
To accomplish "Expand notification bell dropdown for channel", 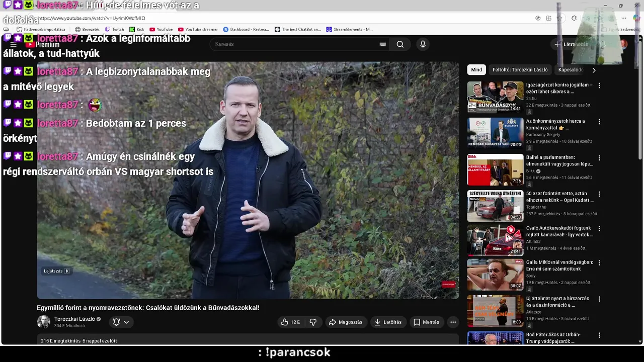I will (x=121, y=322).
